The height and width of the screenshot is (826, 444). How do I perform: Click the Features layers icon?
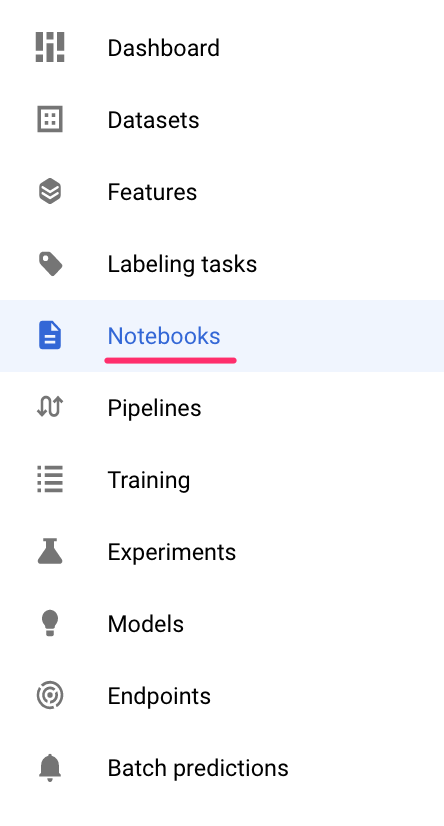click(x=50, y=191)
